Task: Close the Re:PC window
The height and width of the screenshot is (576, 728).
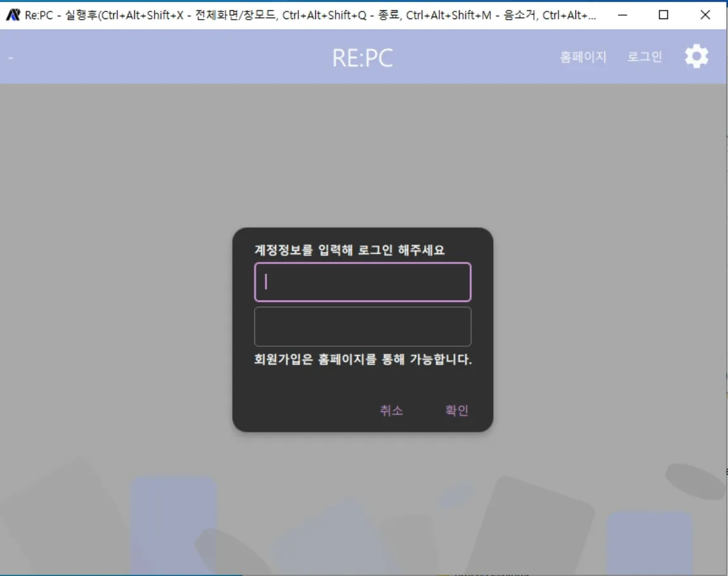Action: point(705,15)
